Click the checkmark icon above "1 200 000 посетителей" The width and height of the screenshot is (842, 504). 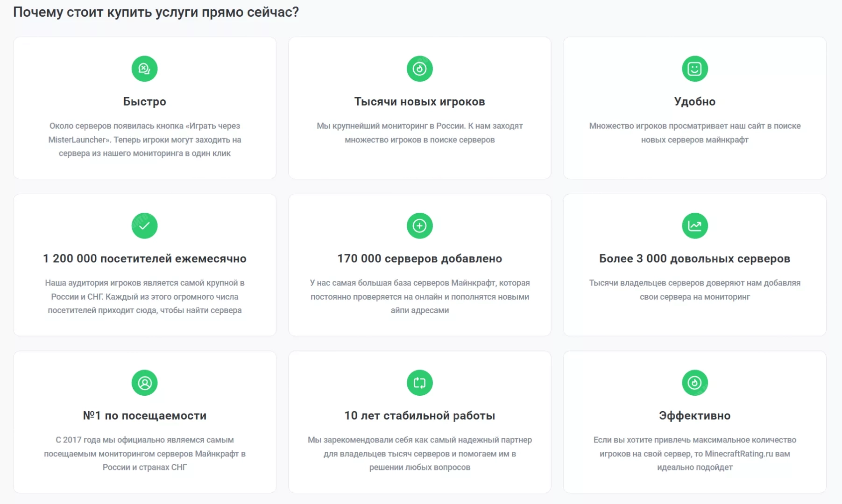(144, 226)
